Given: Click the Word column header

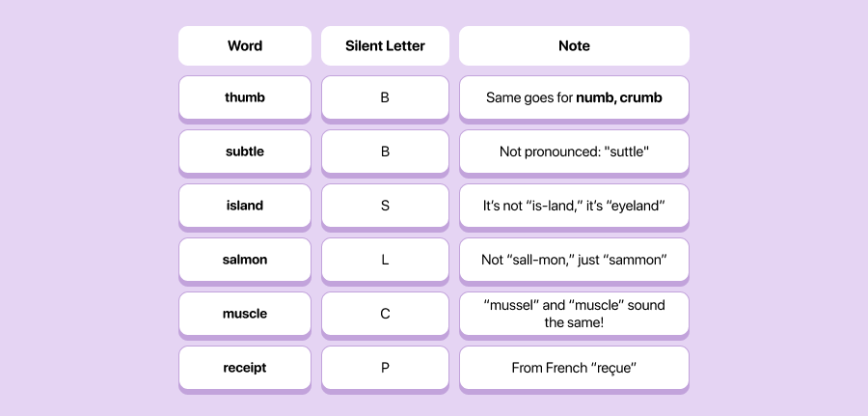Looking at the screenshot, I should pos(245,46).
